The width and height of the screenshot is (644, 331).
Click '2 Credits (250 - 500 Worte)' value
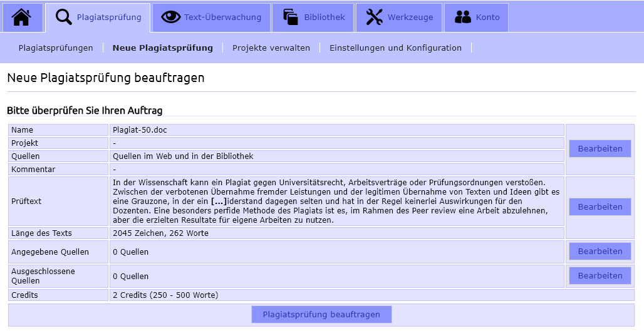[165, 295]
